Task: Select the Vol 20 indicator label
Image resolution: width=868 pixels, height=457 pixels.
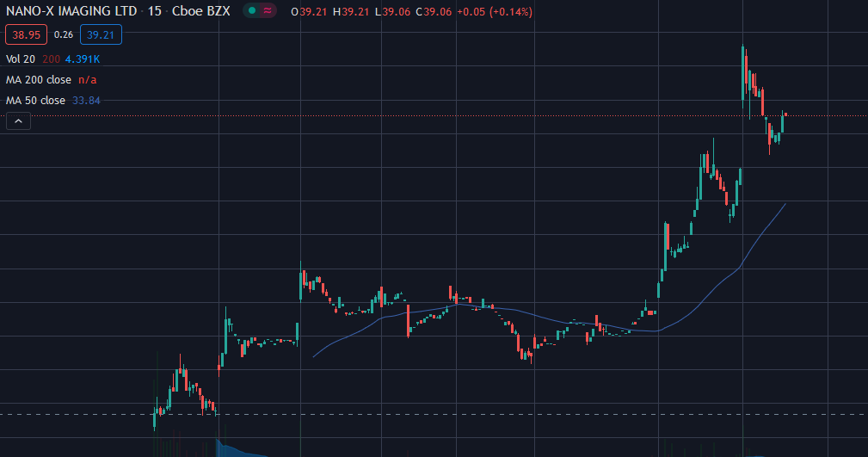Action: click(x=21, y=59)
